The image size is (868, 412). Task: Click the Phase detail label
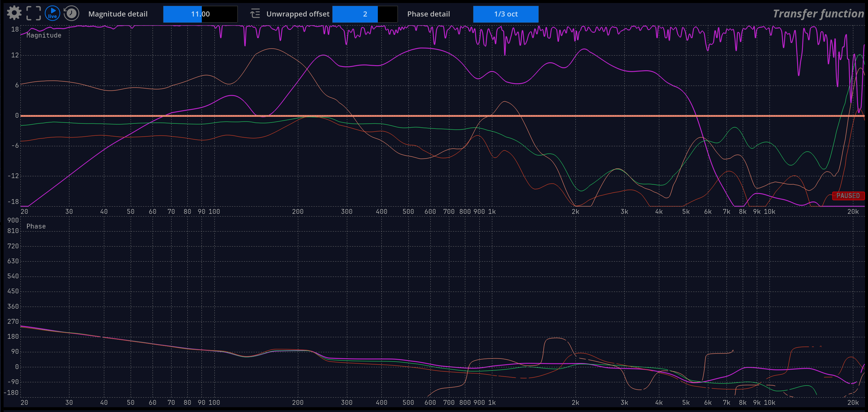tap(429, 14)
